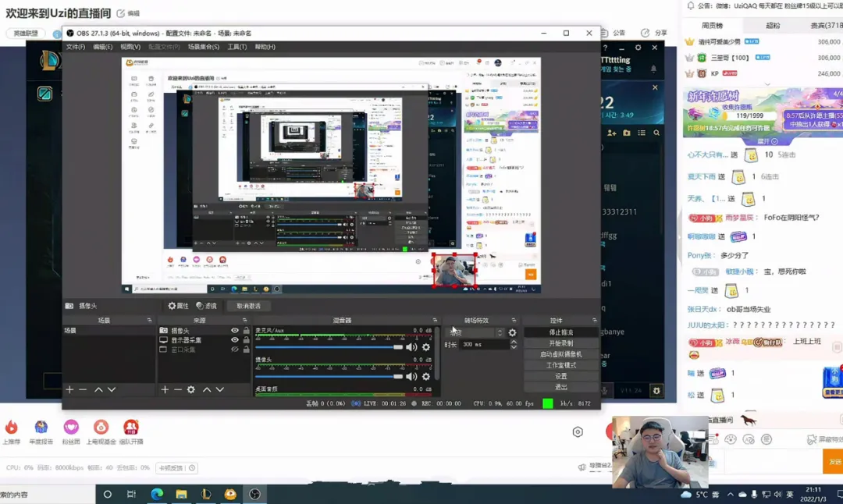The image size is (843, 504).
Task: Undock the 转场特效 transitions panel
Action: coord(514,320)
